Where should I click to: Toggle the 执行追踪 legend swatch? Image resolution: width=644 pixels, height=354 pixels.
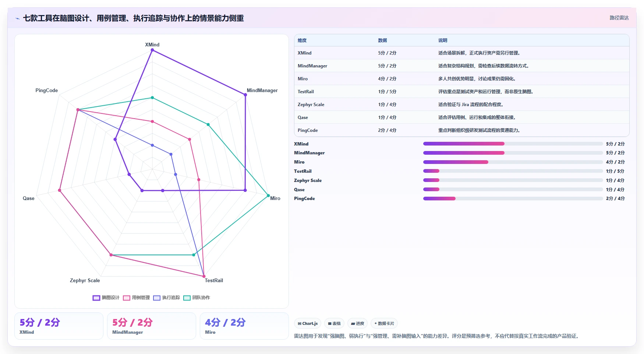[157, 298]
